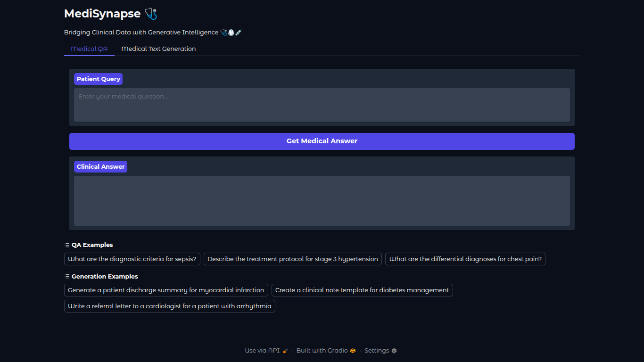
Task: Click inside the Clinical Answer output box
Action: coord(322,201)
